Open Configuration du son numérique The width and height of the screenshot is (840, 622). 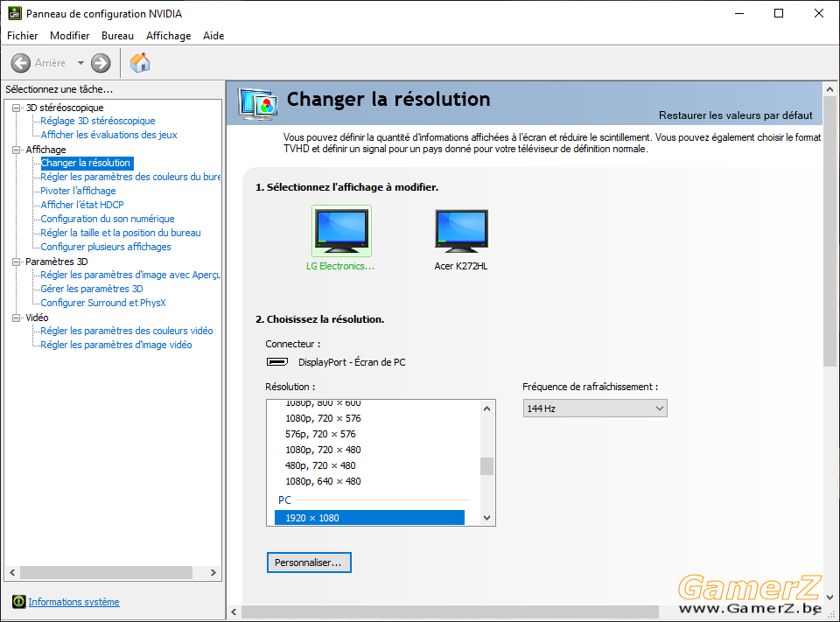[x=108, y=219]
